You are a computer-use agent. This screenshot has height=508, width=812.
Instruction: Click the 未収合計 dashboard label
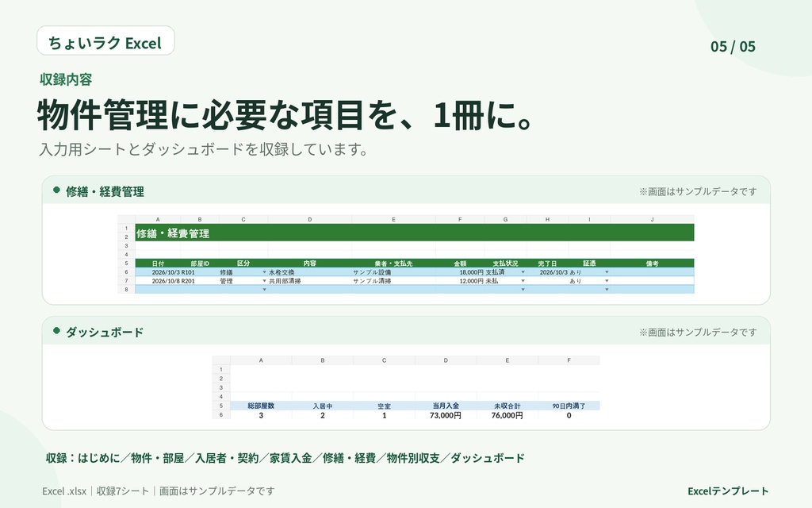507,406
